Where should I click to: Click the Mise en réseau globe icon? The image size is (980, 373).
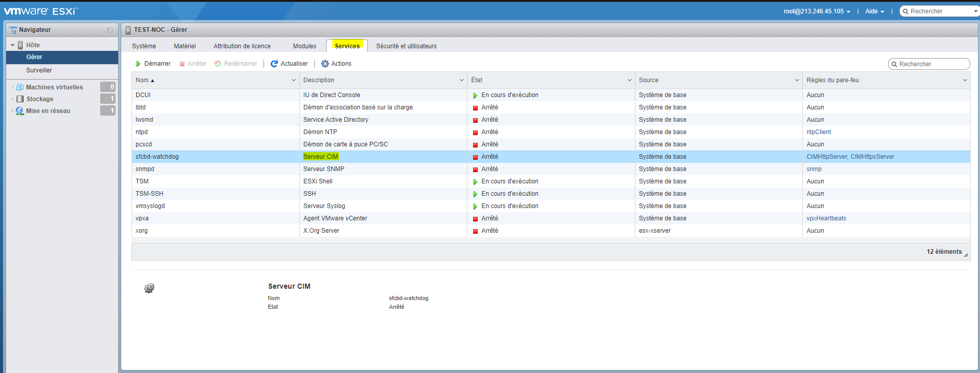click(x=20, y=110)
